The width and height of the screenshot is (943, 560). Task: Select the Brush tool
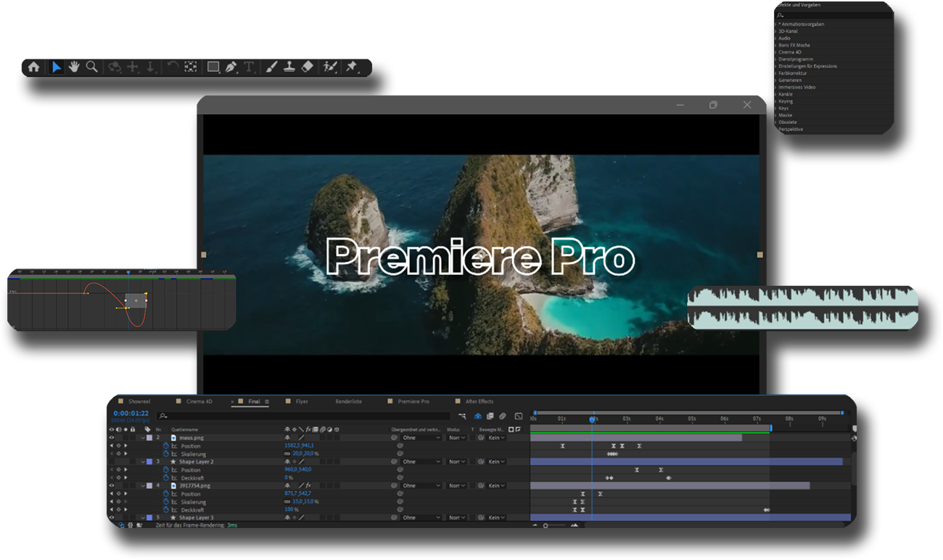point(271,67)
